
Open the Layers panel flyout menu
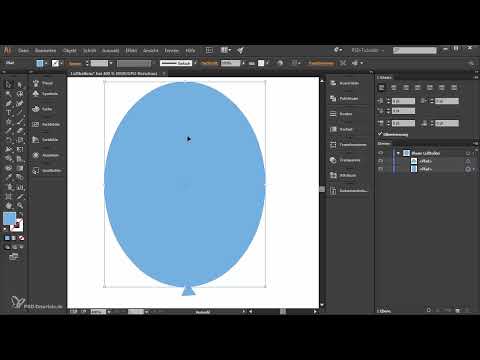(x=475, y=143)
